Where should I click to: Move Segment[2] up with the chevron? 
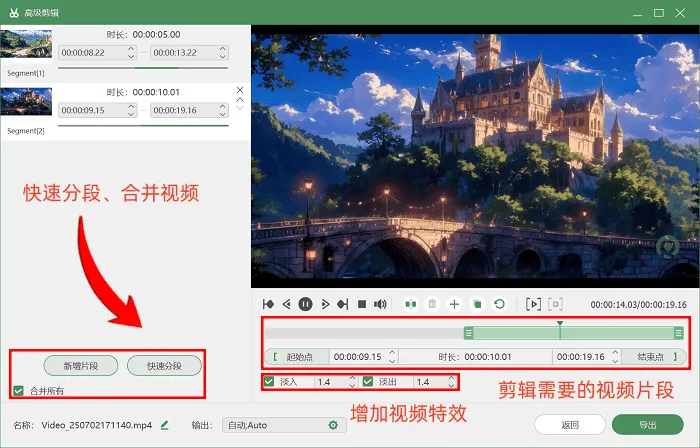[x=240, y=100]
